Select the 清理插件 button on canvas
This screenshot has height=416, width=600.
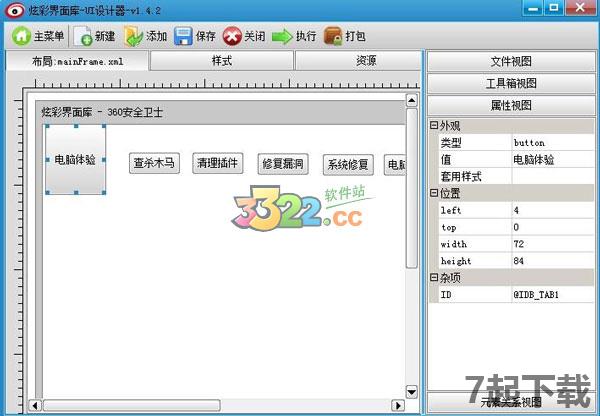click(218, 163)
